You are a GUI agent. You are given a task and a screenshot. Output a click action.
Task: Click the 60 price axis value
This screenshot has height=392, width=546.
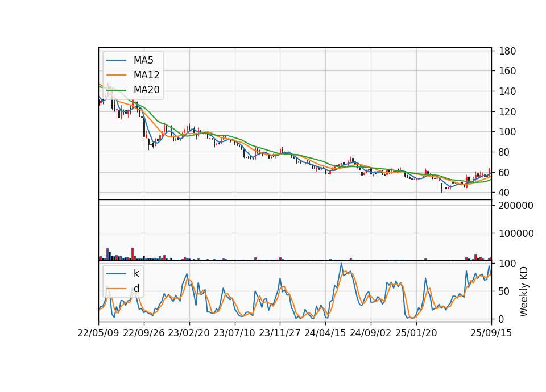pyautogui.click(x=504, y=173)
